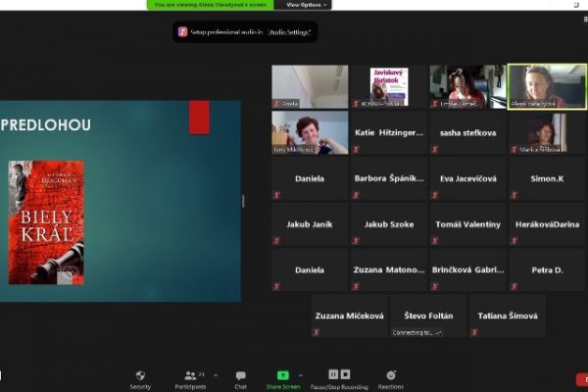The height and width of the screenshot is (392, 588).
Task: Pause the meeting recording
Action: point(333,374)
